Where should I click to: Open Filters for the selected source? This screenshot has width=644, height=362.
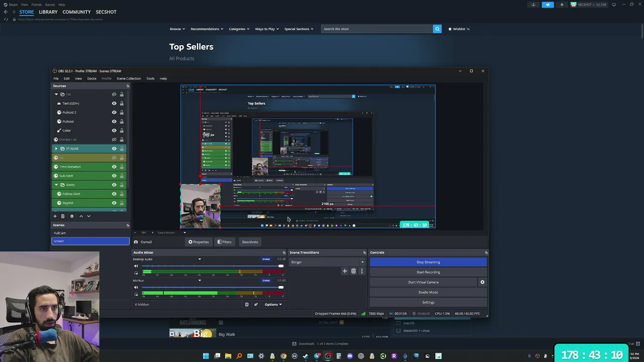pyautogui.click(x=224, y=242)
